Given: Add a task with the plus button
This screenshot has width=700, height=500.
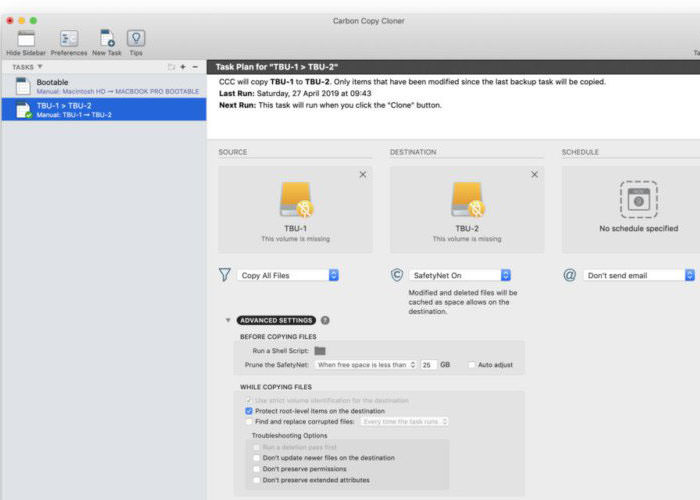Looking at the screenshot, I should point(183,67).
